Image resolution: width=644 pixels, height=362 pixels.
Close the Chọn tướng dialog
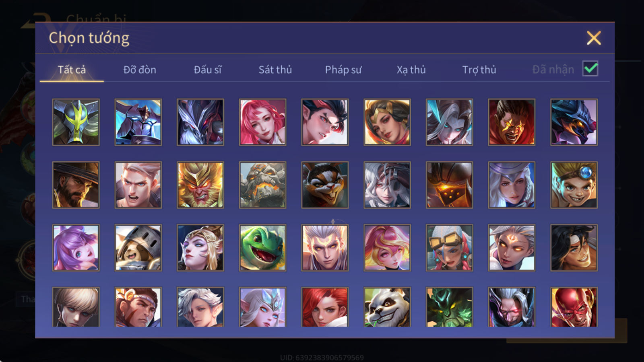tap(594, 38)
